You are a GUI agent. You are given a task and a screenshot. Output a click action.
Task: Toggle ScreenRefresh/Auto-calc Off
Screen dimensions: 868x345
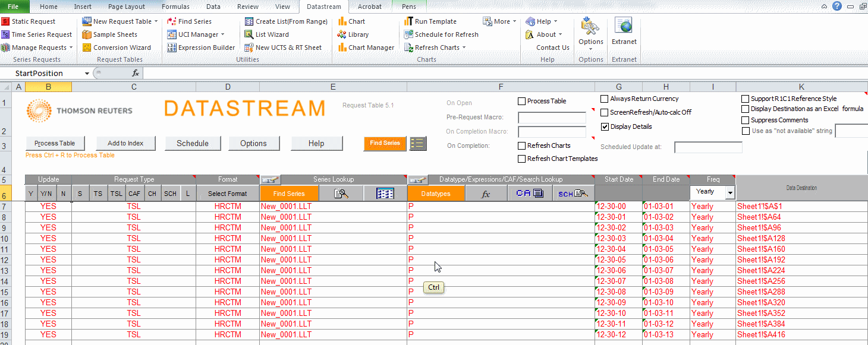tap(605, 112)
